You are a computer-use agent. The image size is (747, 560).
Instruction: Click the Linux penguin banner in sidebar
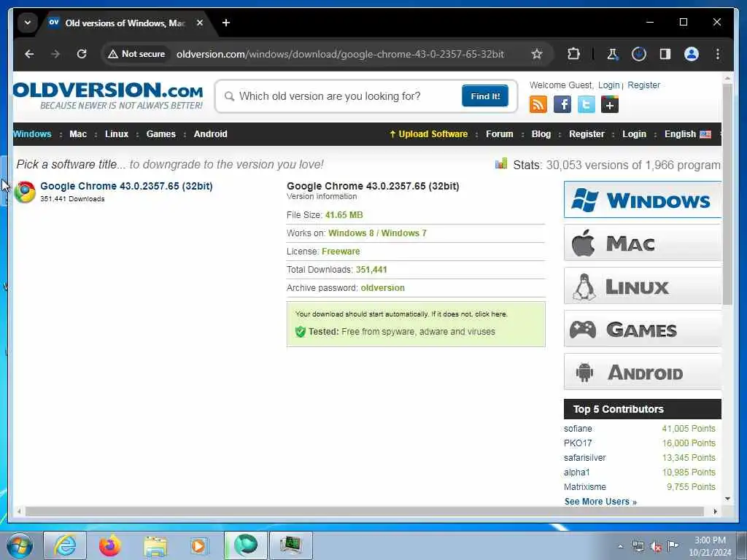(x=643, y=286)
